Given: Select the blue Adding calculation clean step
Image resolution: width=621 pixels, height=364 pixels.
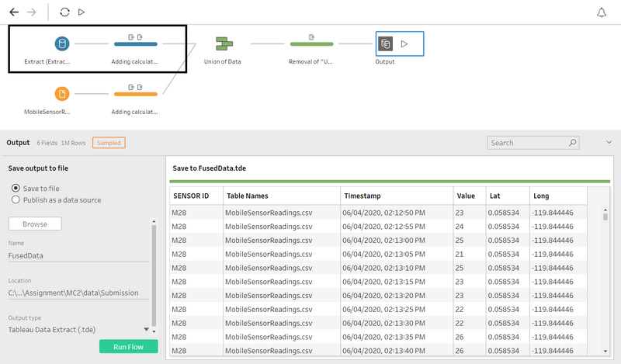Looking at the screenshot, I should (x=135, y=43).
